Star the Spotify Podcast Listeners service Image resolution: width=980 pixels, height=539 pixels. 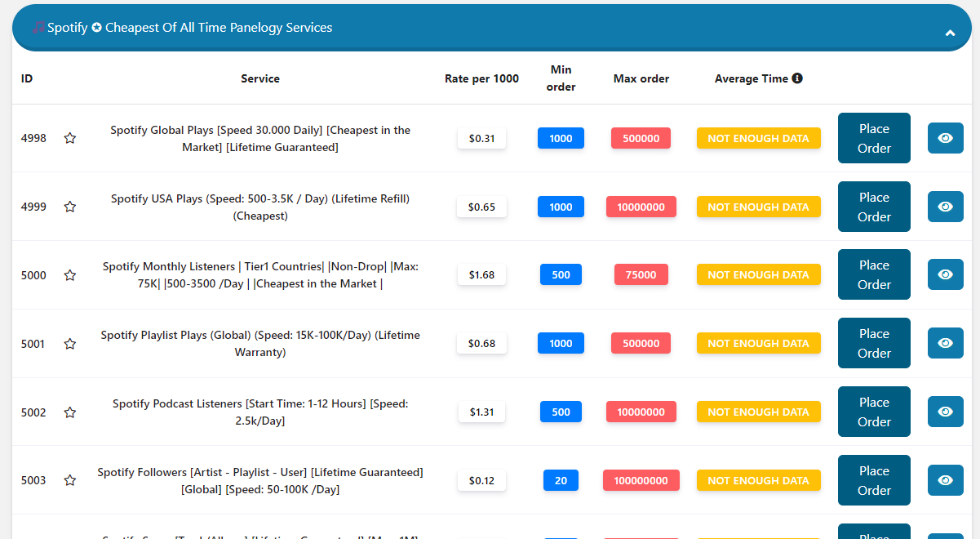[x=70, y=413]
